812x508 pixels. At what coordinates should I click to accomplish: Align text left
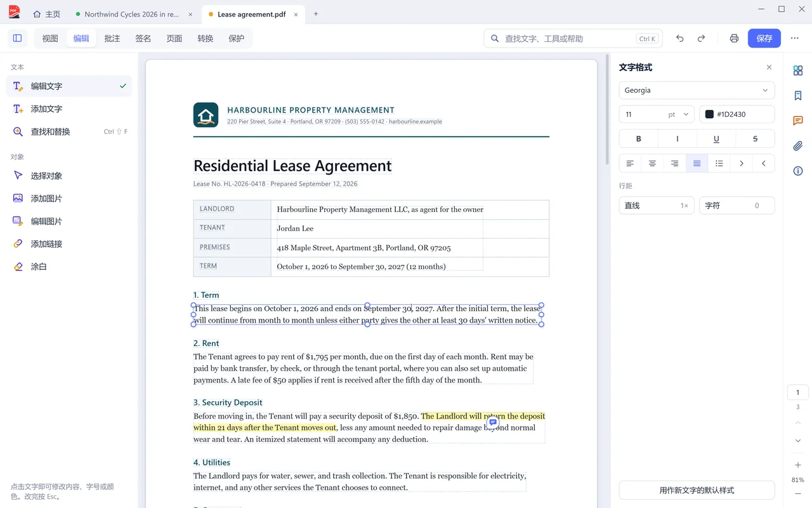(630, 163)
